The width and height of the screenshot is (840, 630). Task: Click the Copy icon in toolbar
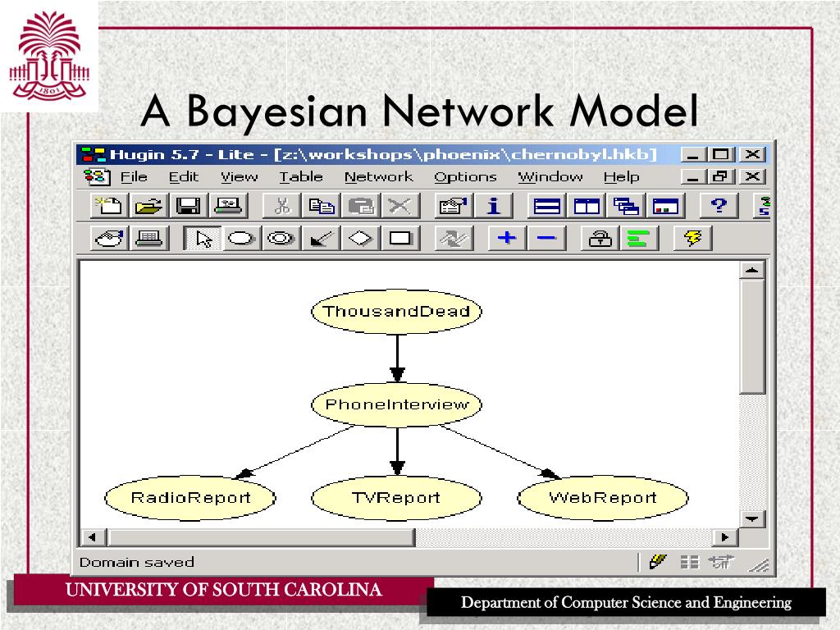[322, 206]
